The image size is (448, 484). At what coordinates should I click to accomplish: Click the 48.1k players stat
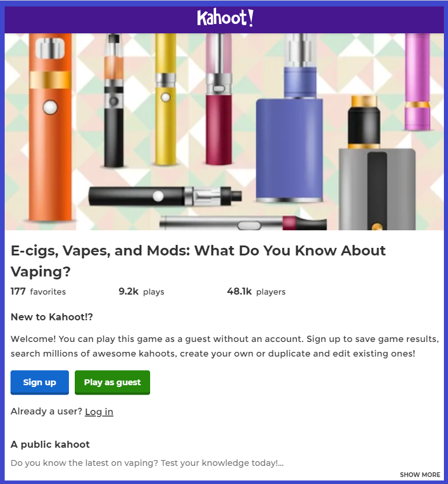coord(256,291)
